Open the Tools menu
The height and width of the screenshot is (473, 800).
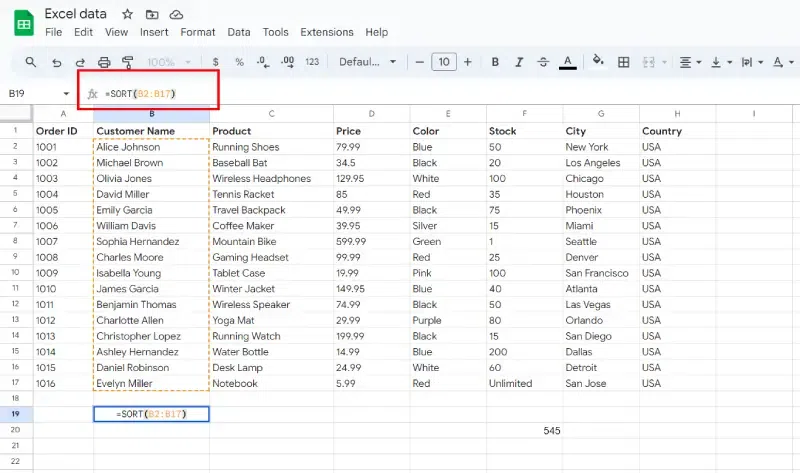(x=276, y=32)
